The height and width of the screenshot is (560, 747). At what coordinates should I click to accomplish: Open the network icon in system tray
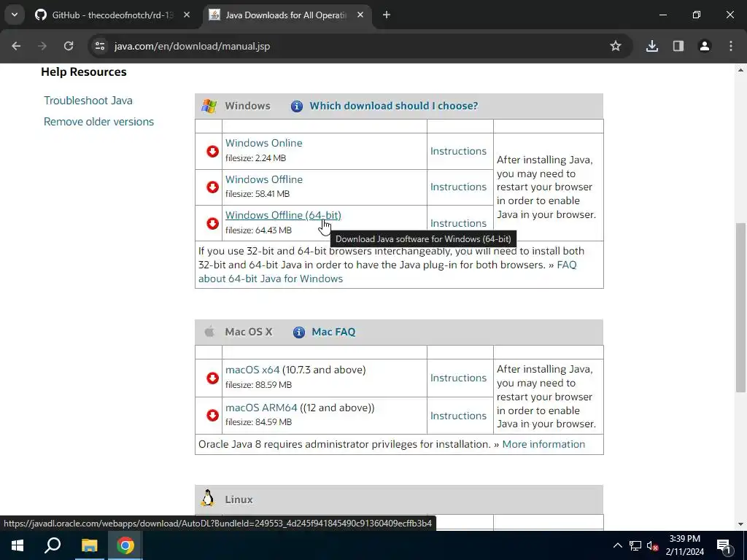[635, 545]
